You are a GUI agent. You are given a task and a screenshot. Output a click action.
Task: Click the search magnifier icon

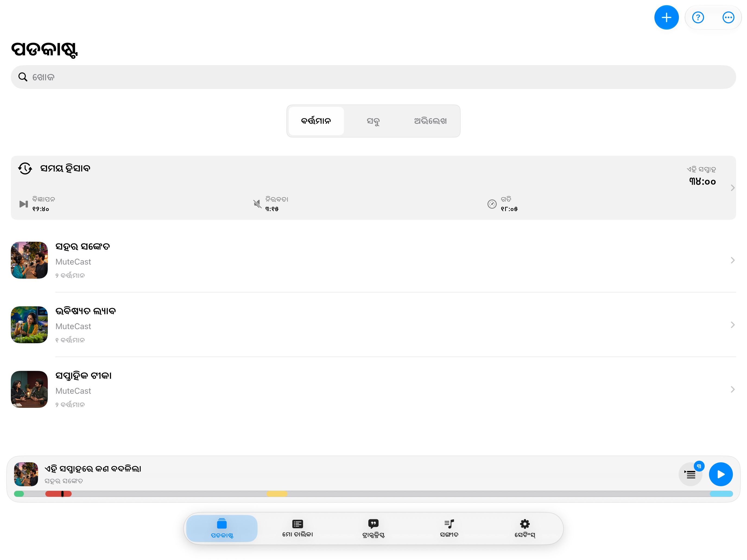(23, 77)
